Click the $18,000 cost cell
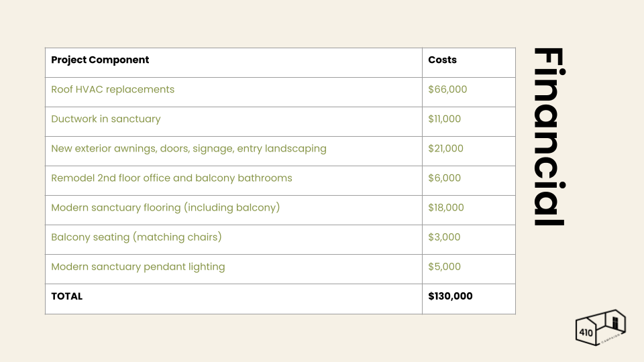Viewport: 644px width, 362px height. pos(469,210)
